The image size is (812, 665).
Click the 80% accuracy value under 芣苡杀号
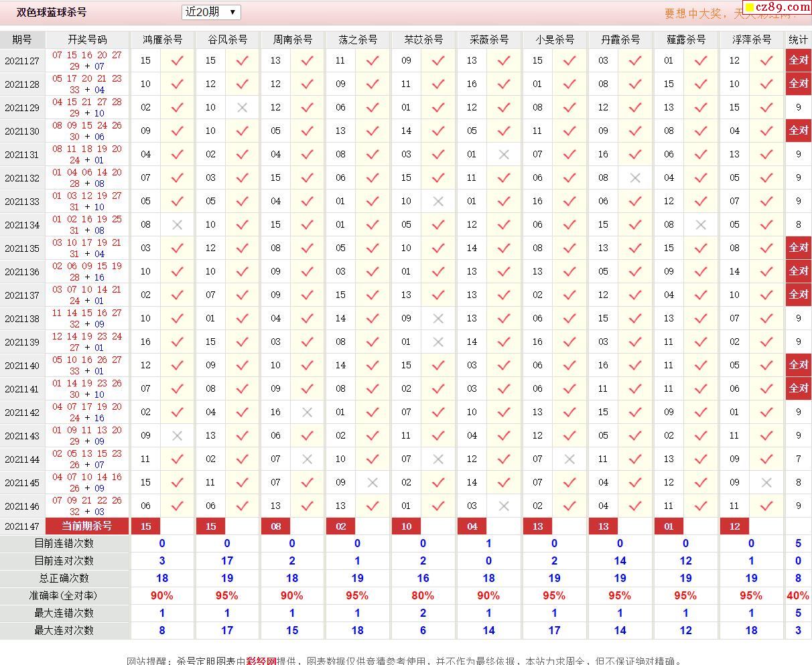[x=423, y=595]
